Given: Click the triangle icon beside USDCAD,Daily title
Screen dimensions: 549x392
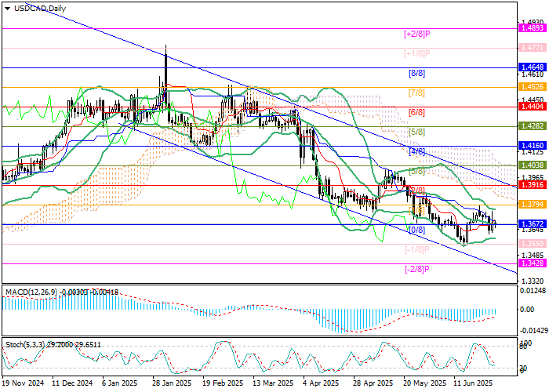Looking at the screenshot, I should click(x=5, y=8).
